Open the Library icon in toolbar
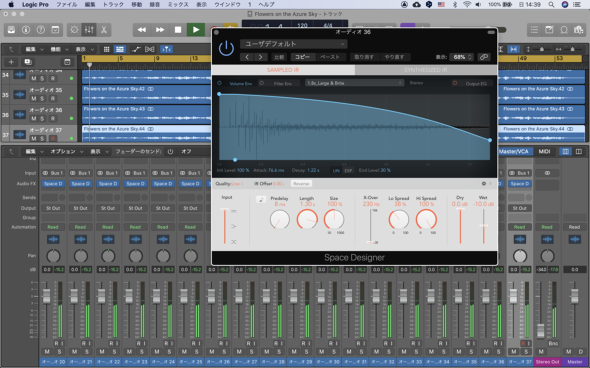The width and height of the screenshot is (590, 368). point(11,30)
